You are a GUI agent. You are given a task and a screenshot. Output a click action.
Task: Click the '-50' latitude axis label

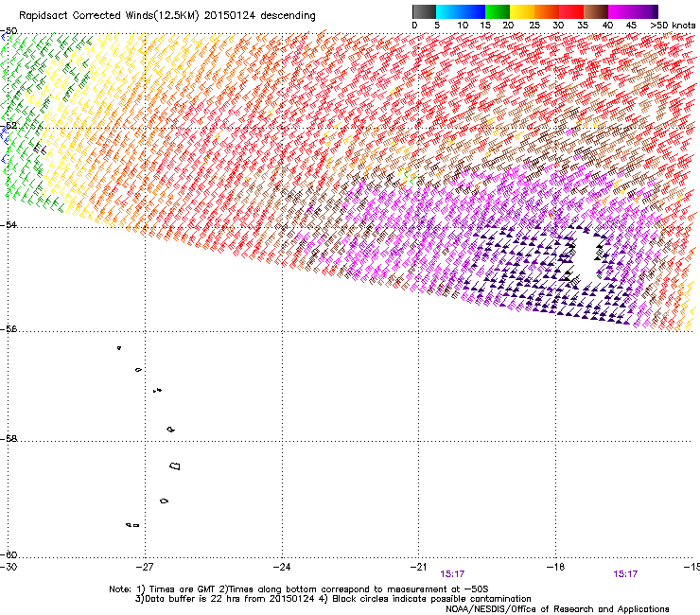(x=9, y=31)
